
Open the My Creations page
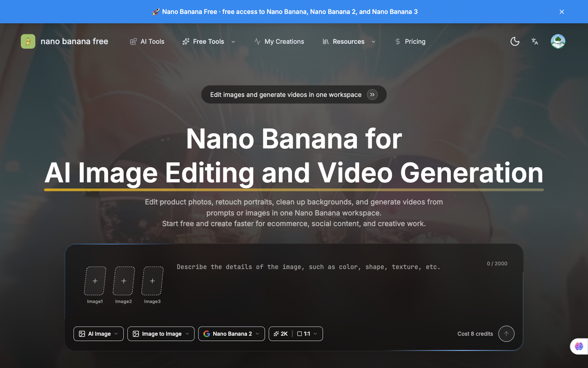point(279,41)
